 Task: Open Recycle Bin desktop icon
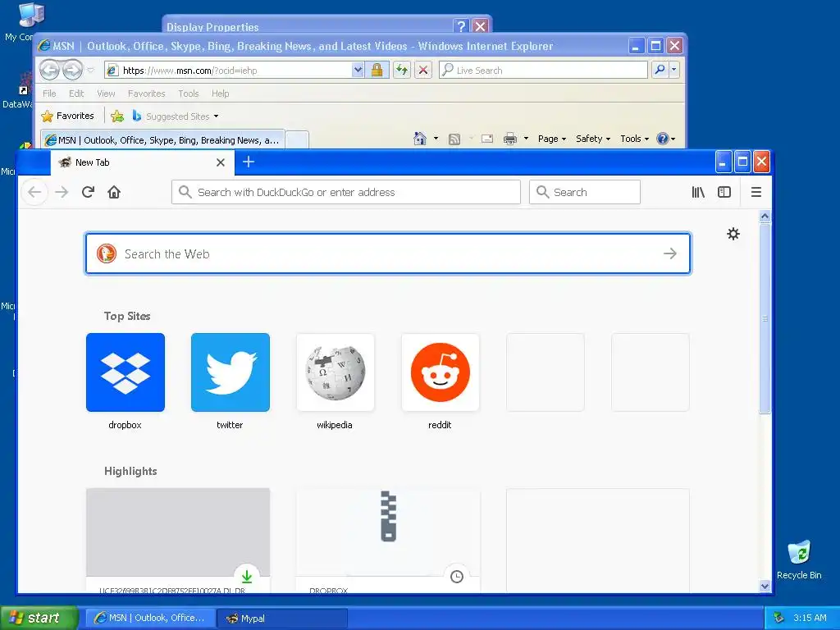[799, 559]
